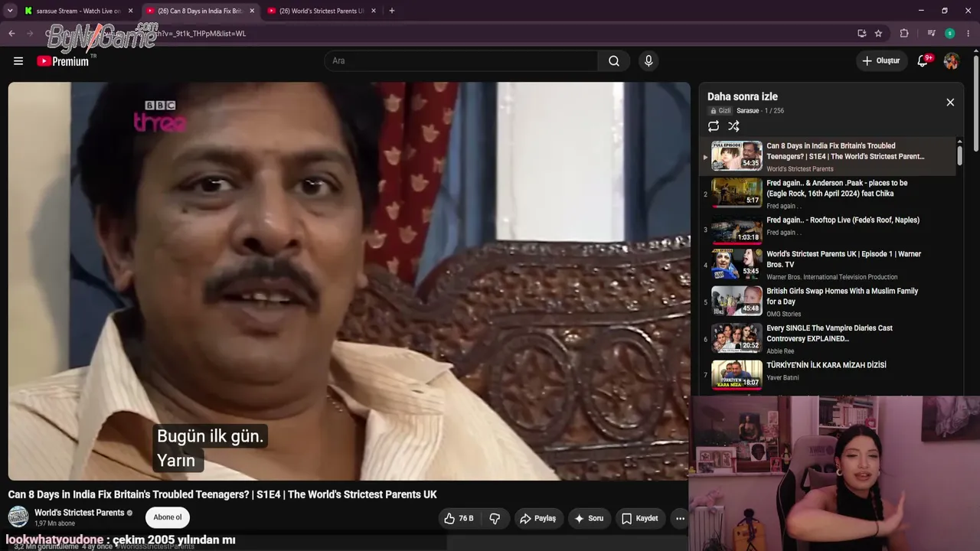
Task: Open the Chrome media controls icon
Action: 931,34
